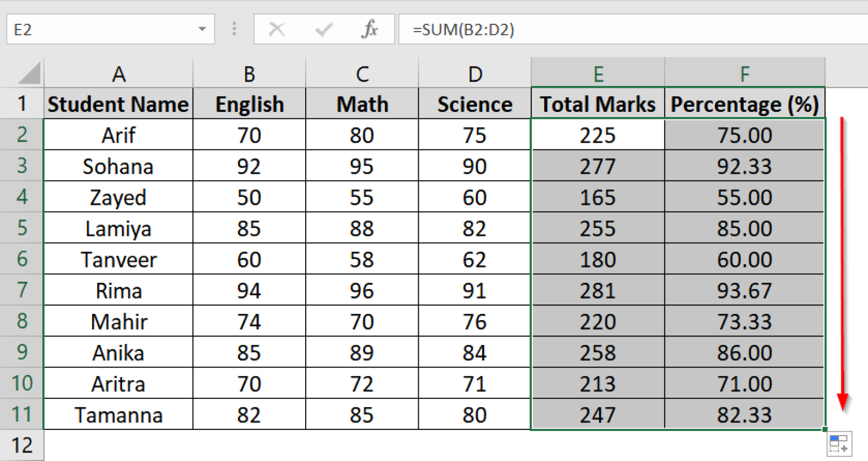The image size is (868, 461).
Task: Expand the Name Box dropdown arrow
Action: [202, 29]
